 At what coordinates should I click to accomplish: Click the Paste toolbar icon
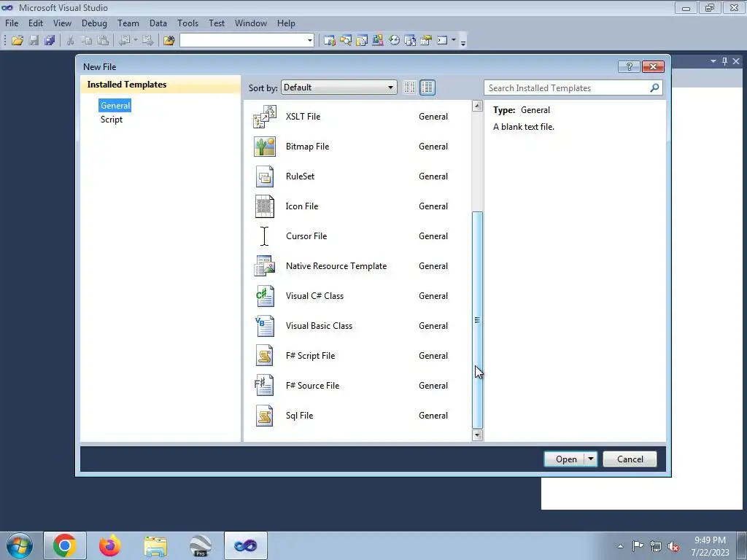(102, 41)
